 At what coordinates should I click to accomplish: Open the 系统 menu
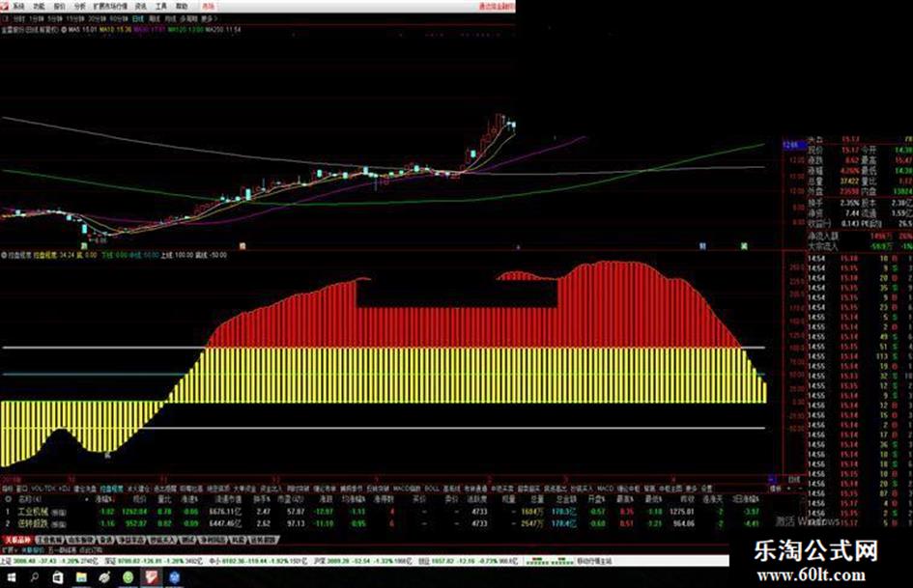pos(18,7)
